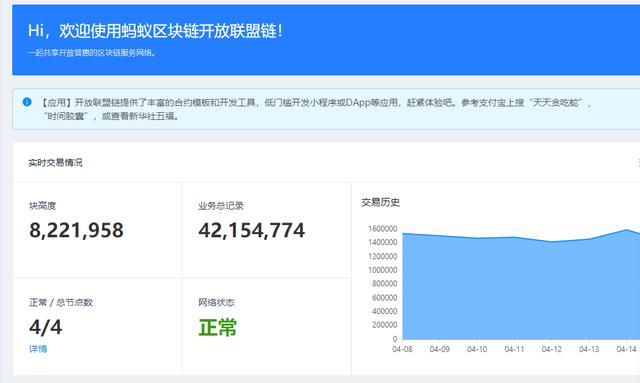Click the 04-14 date on chart axis
This screenshot has width=640, height=383.
pos(627,349)
